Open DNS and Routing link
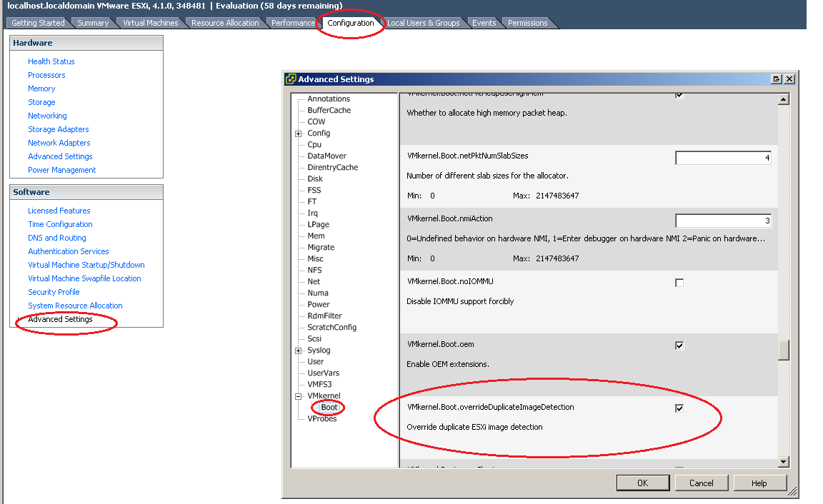This screenshot has height=504, width=823. click(x=57, y=238)
